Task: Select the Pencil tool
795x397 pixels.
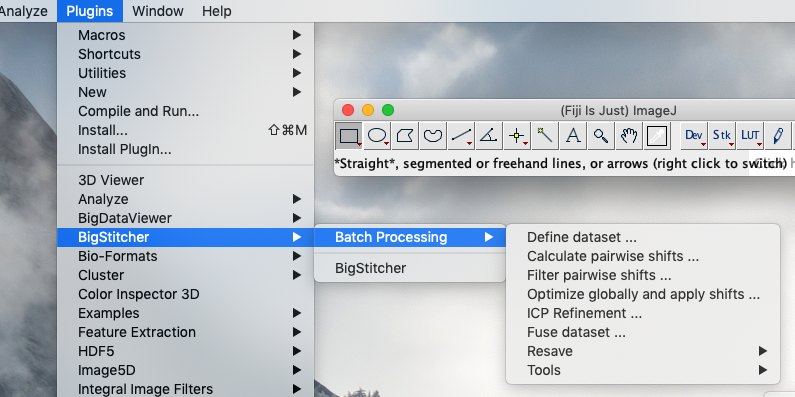Action: click(778, 136)
